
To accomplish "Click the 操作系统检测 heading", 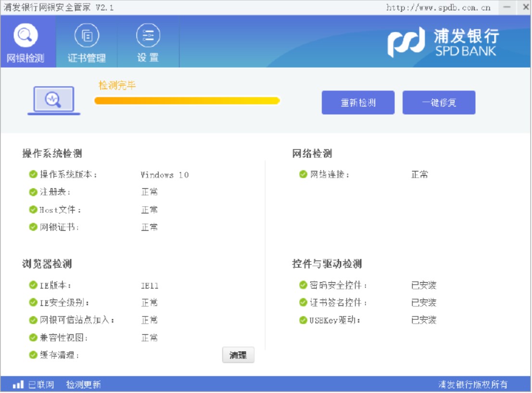I will pos(52,154).
